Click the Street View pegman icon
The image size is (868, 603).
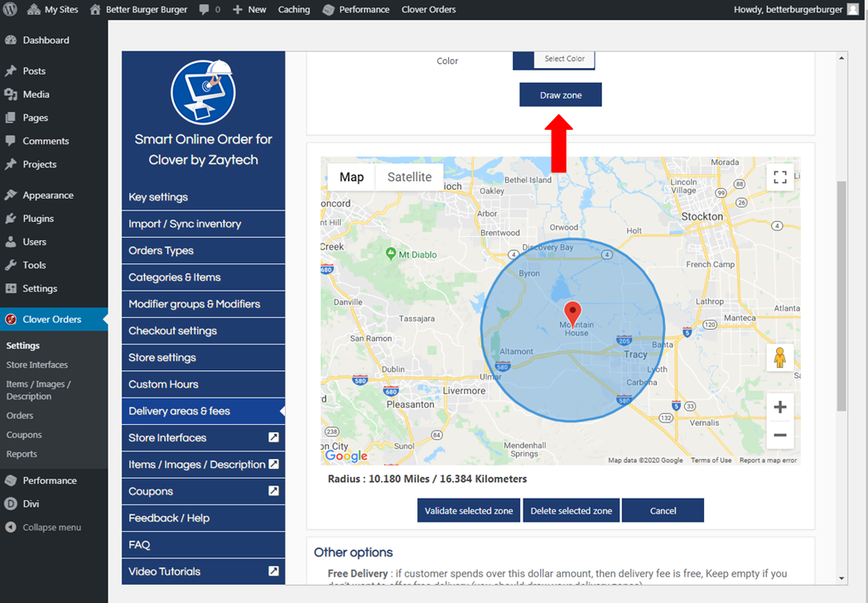[x=780, y=358]
